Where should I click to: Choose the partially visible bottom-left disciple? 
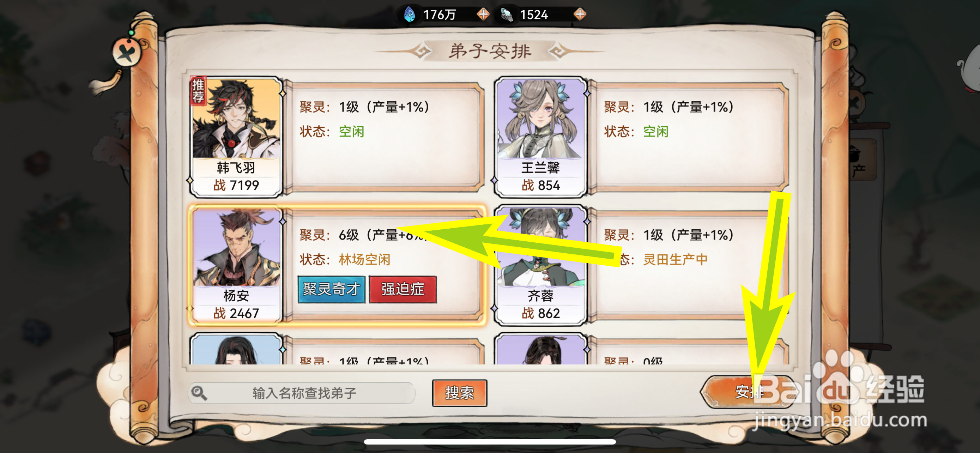[x=236, y=349]
